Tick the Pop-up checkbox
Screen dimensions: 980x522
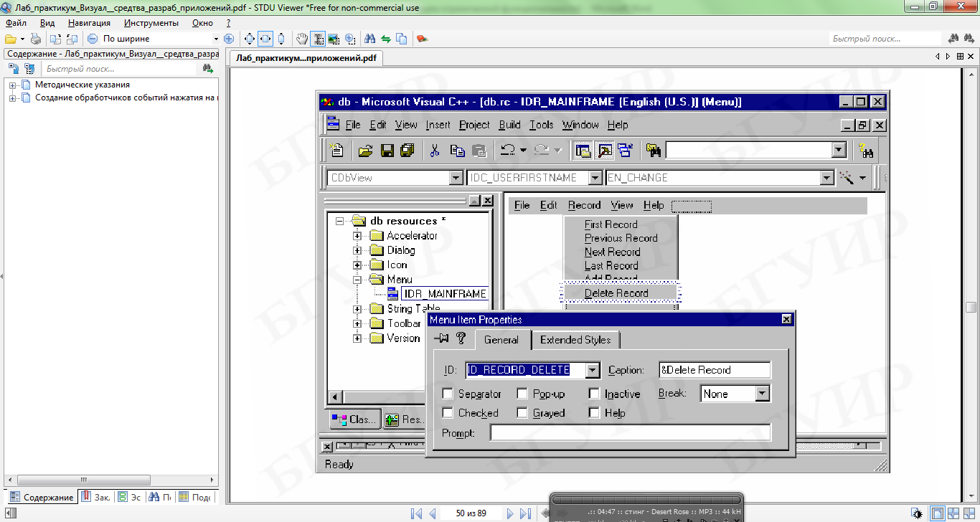click(522, 394)
